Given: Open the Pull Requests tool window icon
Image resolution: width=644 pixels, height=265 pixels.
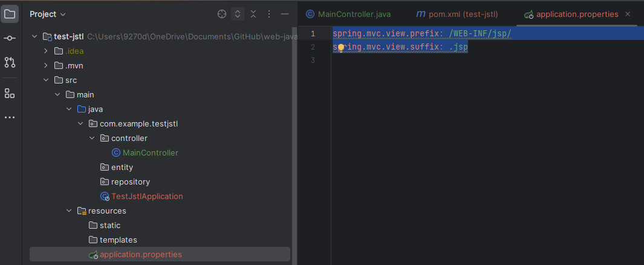Looking at the screenshot, I should click(x=10, y=62).
